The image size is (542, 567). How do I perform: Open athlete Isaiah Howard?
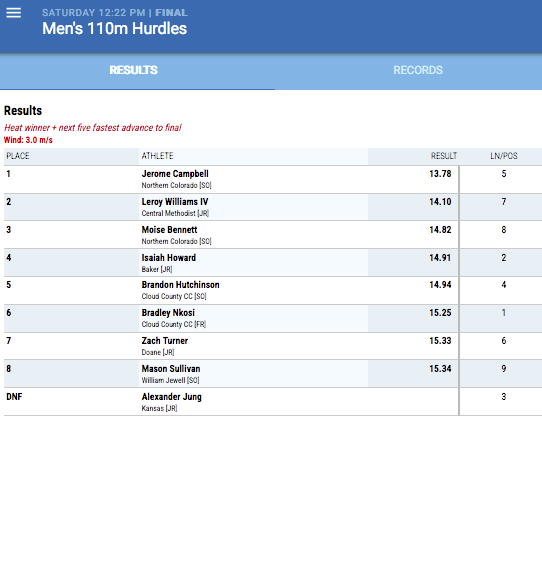tap(168, 258)
